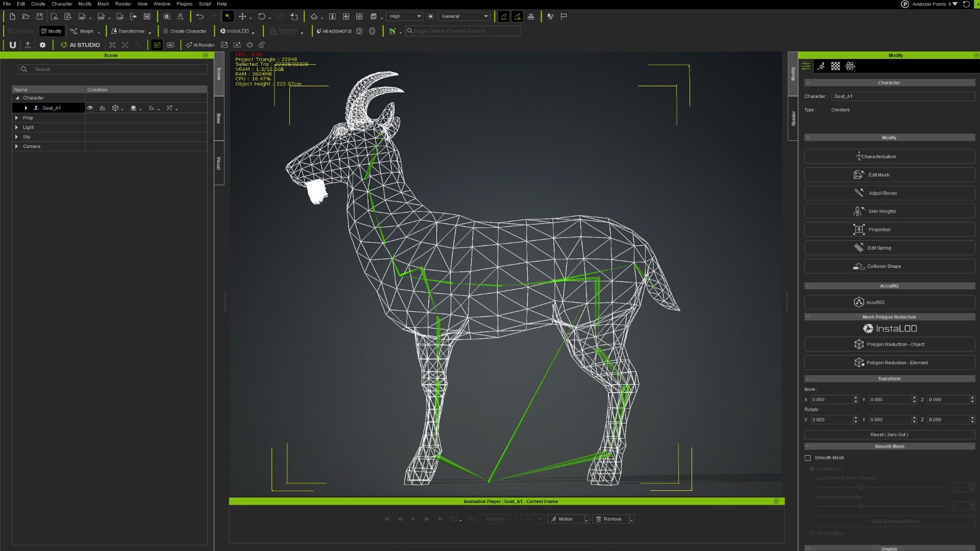The width and height of the screenshot is (980, 551).
Task: Toggle the Modify mode button in toolbar
Action: pos(52,31)
